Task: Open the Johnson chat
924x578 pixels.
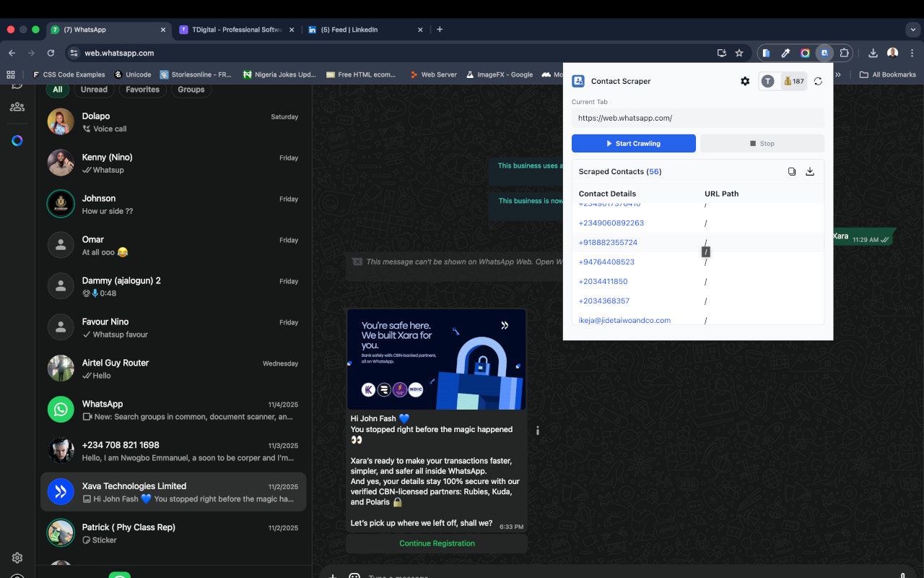Action: coord(173,204)
